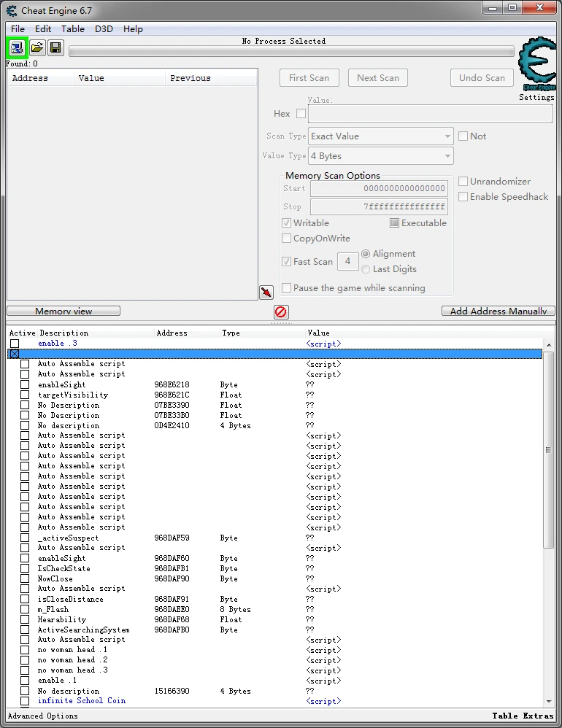Click the scan progress bar
The height and width of the screenshot is (728, 562).
[291, 52]
